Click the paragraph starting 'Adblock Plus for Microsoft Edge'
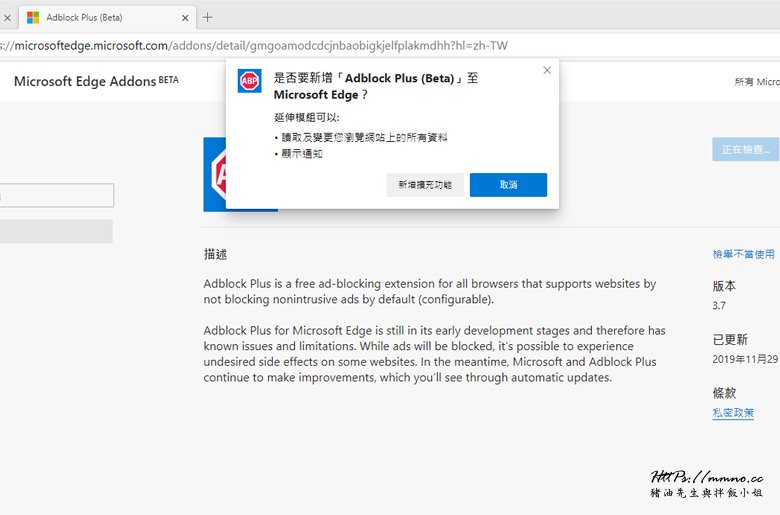 pos(434,354)
